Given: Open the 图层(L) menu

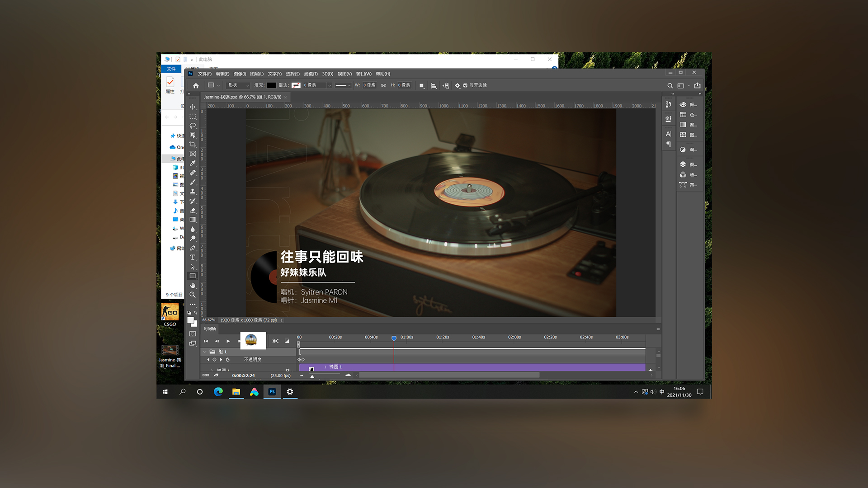Looking at the screenshot, I should click(257, 74).
